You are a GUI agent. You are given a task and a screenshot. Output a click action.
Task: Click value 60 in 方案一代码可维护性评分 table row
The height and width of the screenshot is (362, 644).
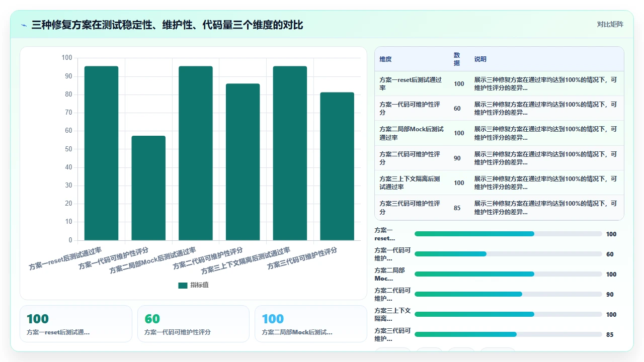pyautogui.click(x=457, y=109)
